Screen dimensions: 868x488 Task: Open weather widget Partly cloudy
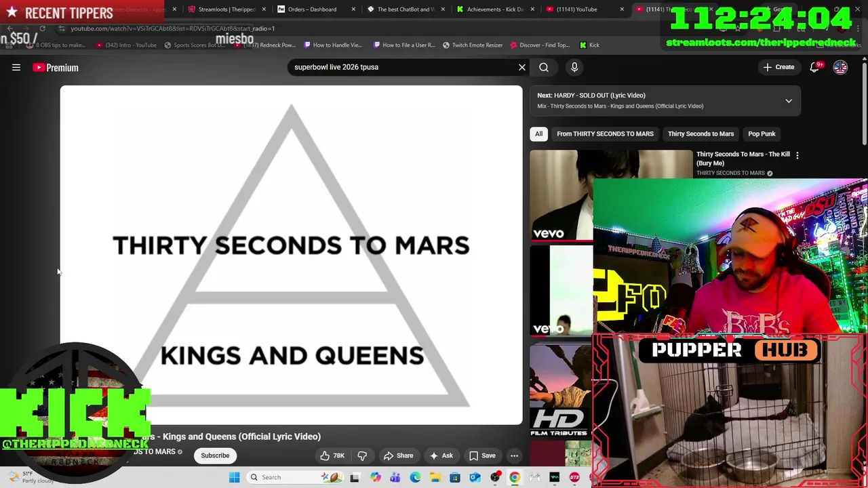(32, 477)
